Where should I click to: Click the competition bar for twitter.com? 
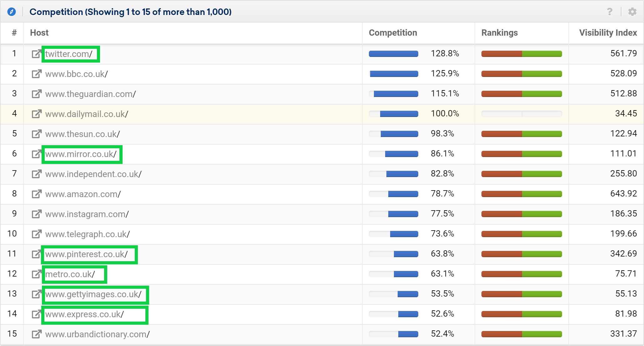click(394, 54)
